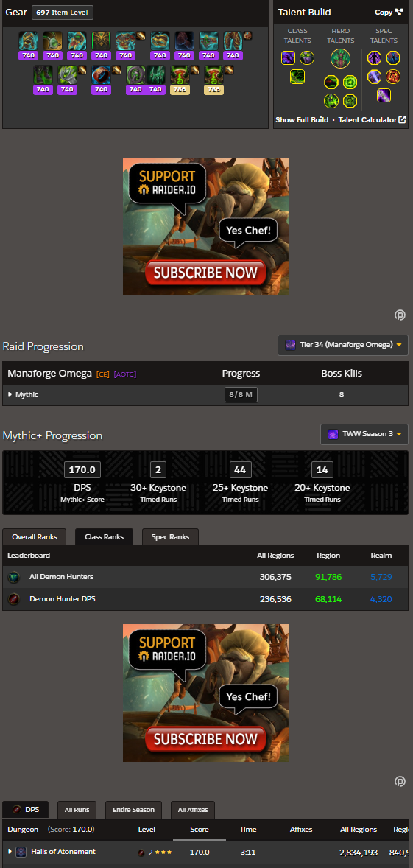Click the Halls of Atonement dungeon icon
The image size is (413, 868).
point(21,852)
